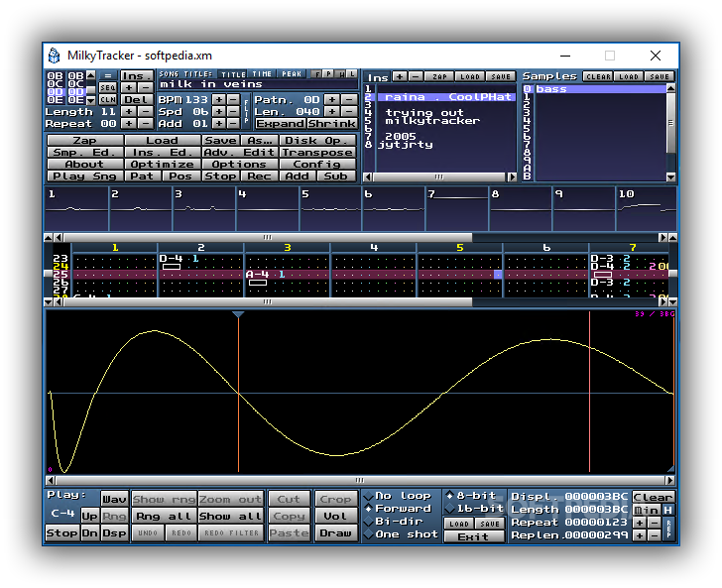Toggle the P button near PEAK
The image size is (722, 588).
pyautogui.click(x=328, y=73)
